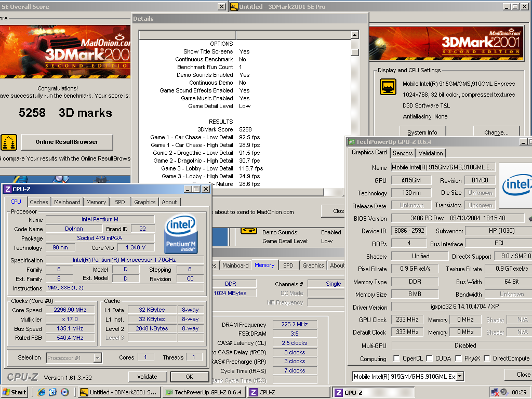Open Graphics tab in background CPU-Z window
The width and height of the screenshot is (532, 399).
click(313, 265)
